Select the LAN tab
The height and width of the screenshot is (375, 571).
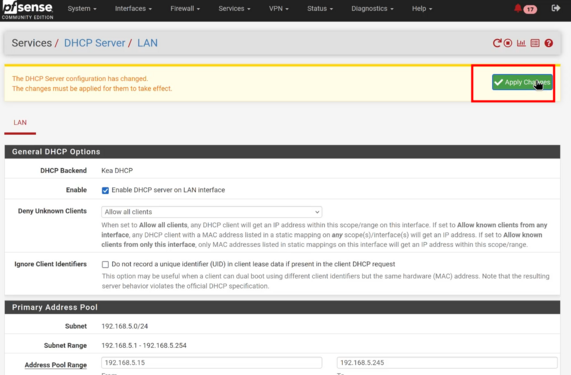20,123
